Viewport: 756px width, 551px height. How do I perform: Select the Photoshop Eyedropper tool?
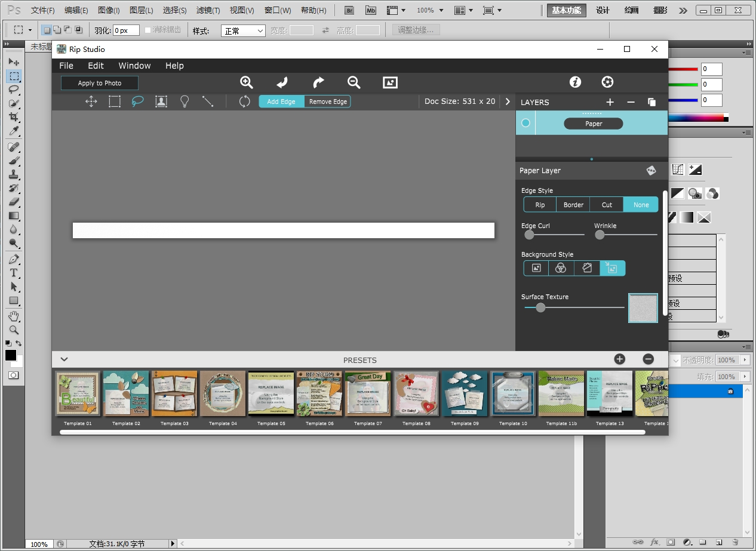coord(14,131)
